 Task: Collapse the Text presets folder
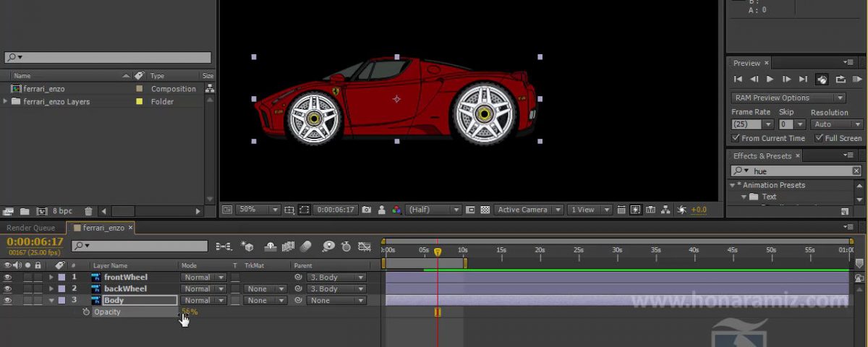743,197
